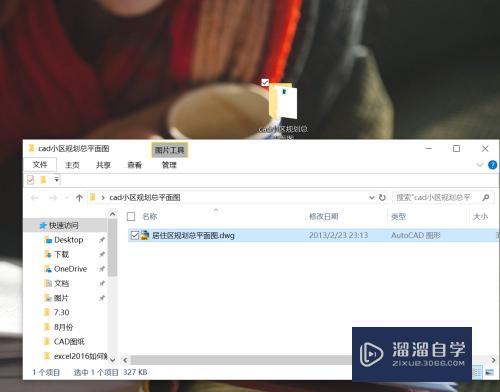
Task: Open the excel2016 folder in navigation pane
Action: [x=80, y=356]
